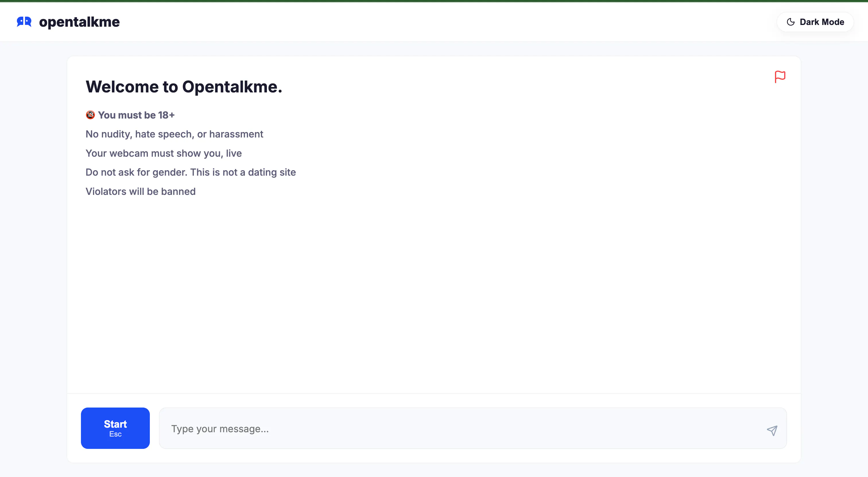Viewport: 868px width, 477px height.
Task: Select 'Do not ask for gender' rule line
Action: pyautogui.click(x=190, y=172)
